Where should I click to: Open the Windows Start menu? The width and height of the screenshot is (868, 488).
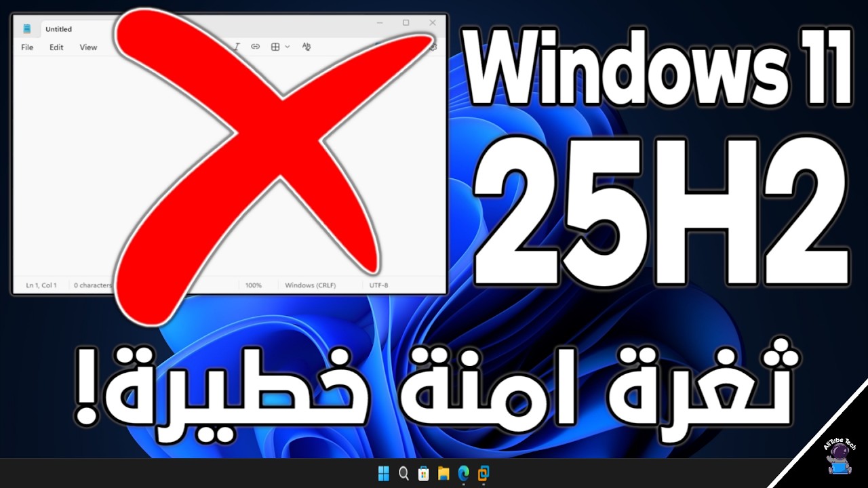point(384,473)
